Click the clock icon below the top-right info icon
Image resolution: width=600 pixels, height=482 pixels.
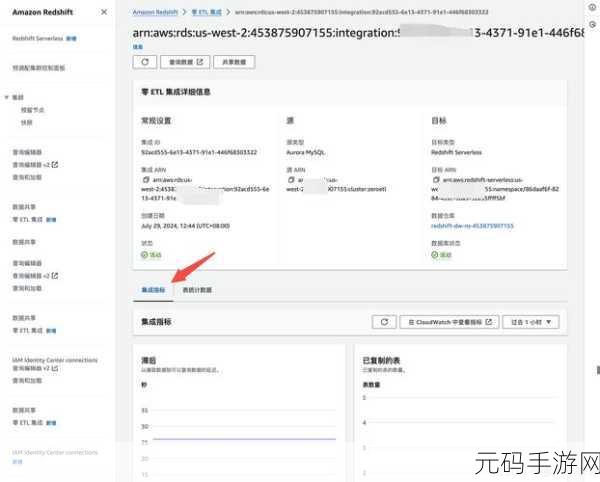(x=592, y=24)
